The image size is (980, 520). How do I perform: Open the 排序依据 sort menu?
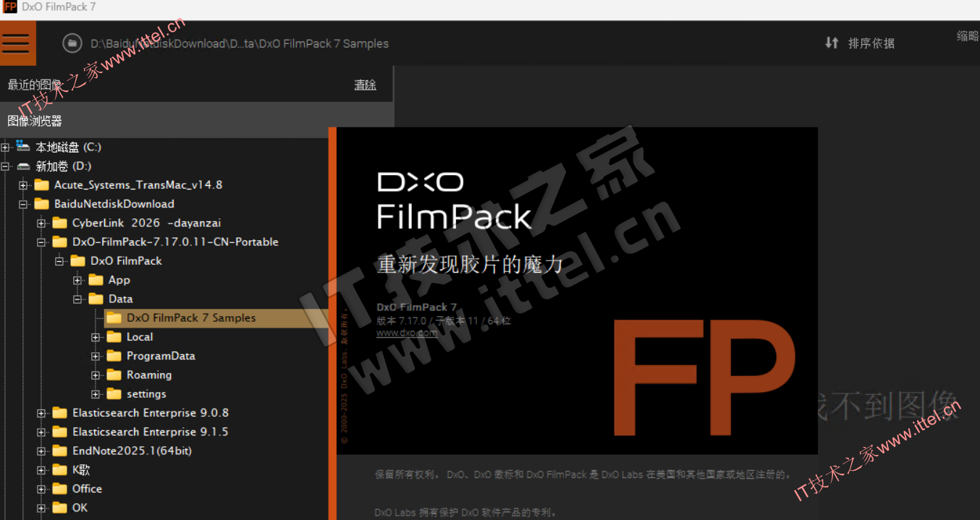(871, 43)
